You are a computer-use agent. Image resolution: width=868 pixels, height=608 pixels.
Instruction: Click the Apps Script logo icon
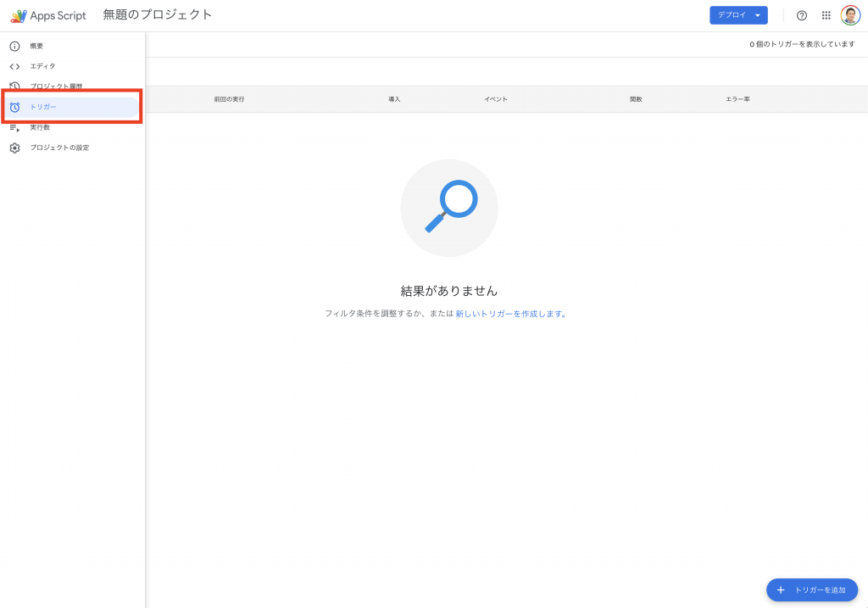point(19,15)
